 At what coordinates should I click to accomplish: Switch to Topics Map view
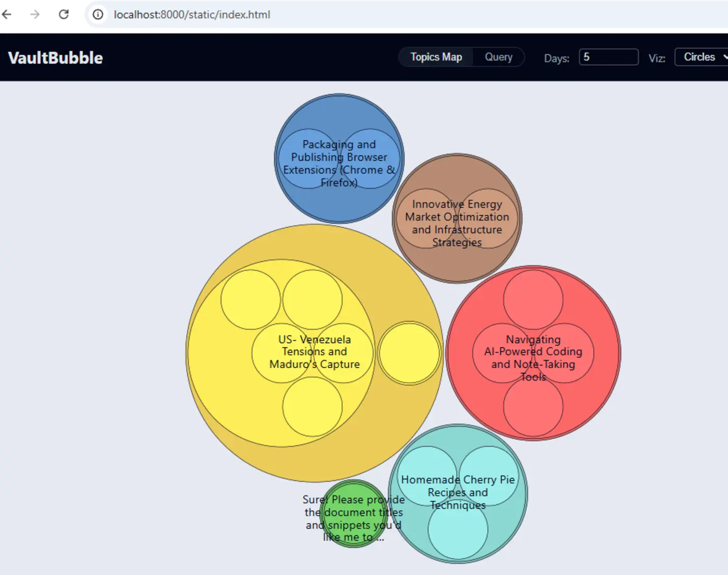click(436, 57)
